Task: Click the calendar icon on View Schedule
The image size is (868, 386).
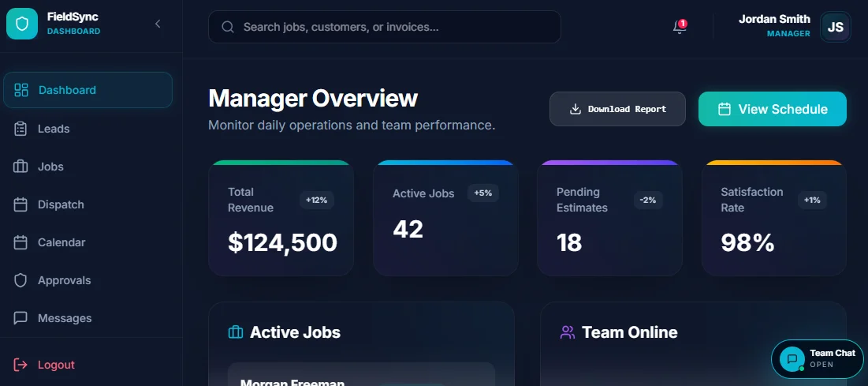Action: (724, 109)
